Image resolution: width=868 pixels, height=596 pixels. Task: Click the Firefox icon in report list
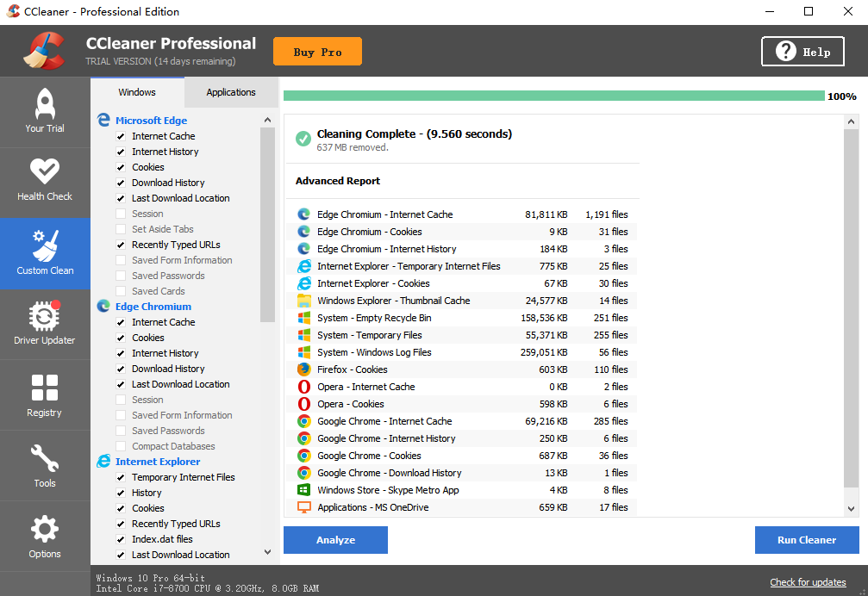tap(304, 369)
